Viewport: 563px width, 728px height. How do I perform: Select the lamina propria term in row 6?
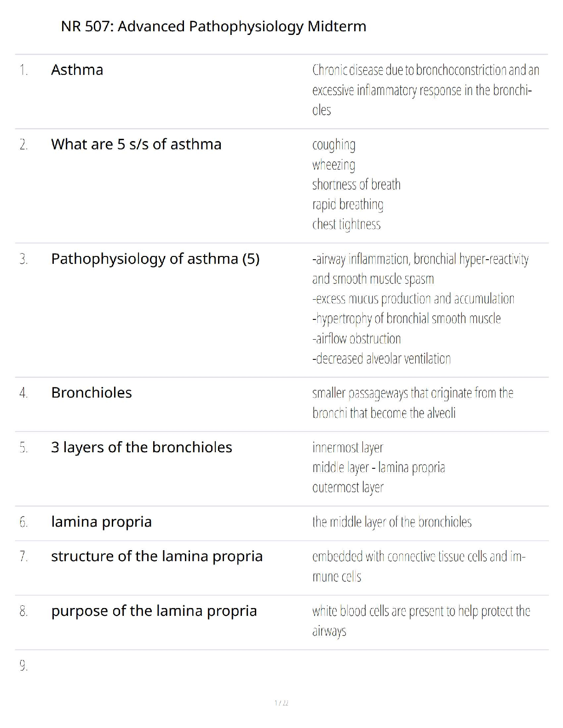[101, 522]
